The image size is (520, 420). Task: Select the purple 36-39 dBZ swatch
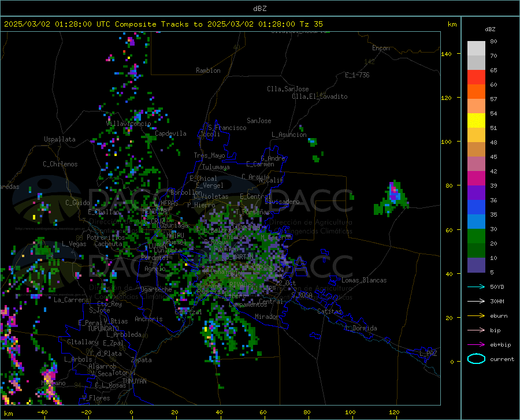(476, 193)
